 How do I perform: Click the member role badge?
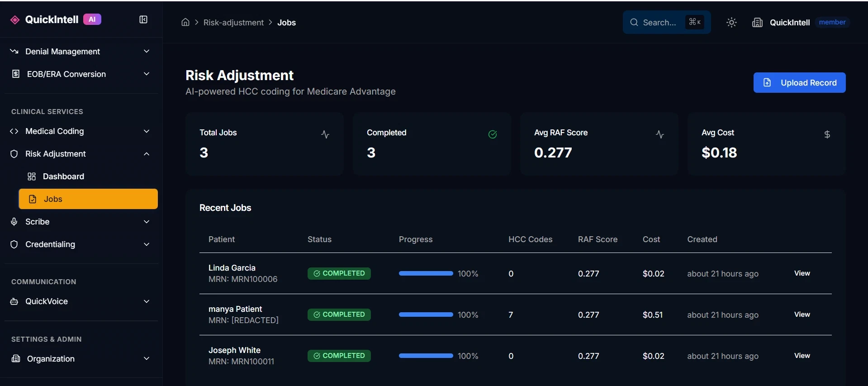coord(832,22)
